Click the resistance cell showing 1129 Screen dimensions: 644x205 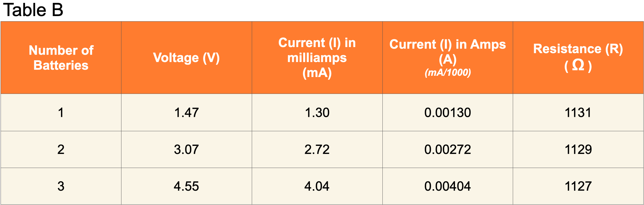point(578,150)
